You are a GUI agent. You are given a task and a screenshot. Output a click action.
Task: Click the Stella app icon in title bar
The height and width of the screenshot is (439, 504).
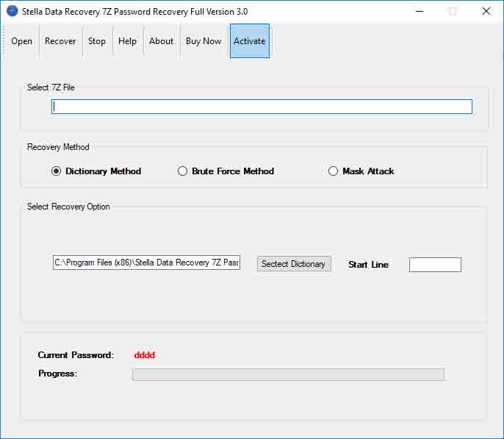12,11
